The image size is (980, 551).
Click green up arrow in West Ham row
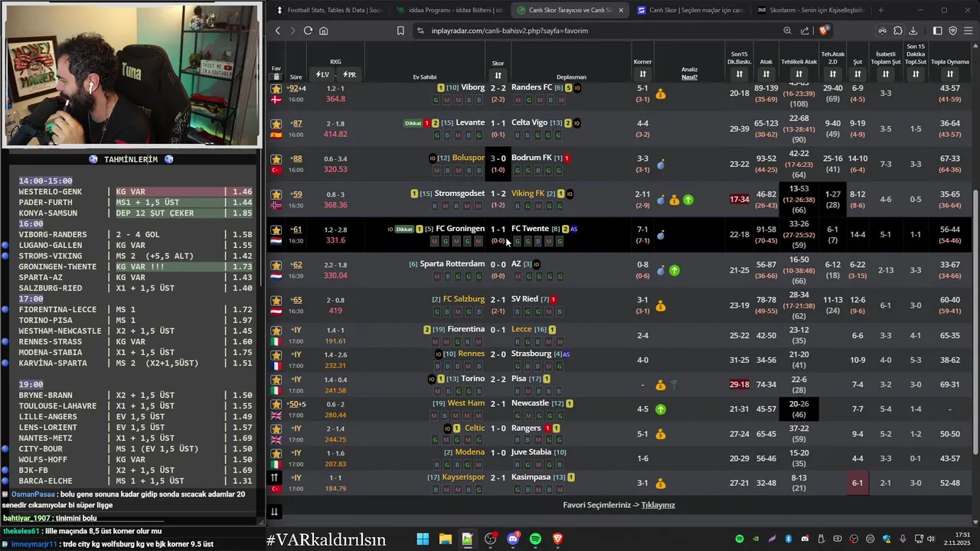tap(661, 409)
